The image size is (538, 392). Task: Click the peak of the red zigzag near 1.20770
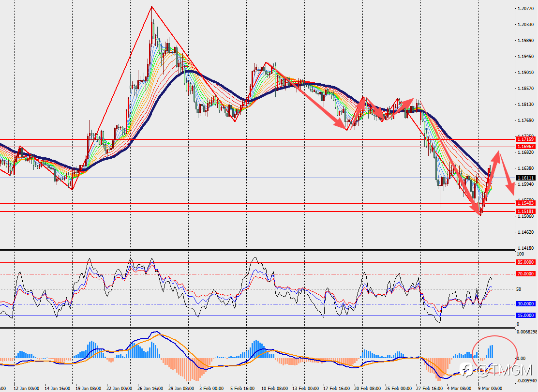151,7
